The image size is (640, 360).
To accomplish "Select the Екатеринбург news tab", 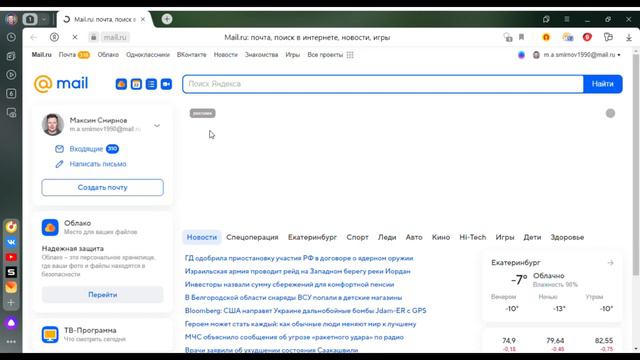I will [312, 237].
